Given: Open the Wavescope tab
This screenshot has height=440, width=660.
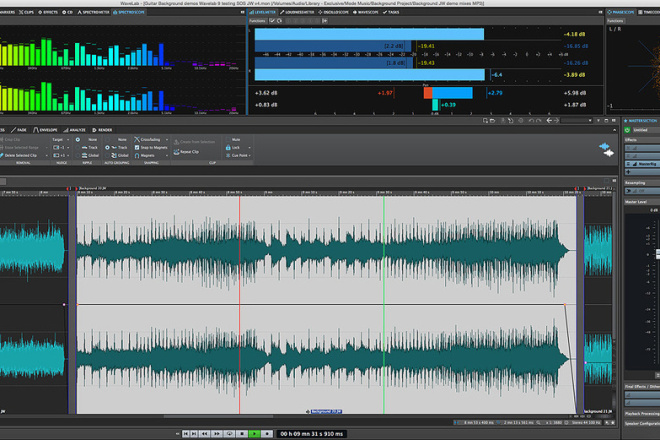Looking at the screenshot, I should click(365, 12).
